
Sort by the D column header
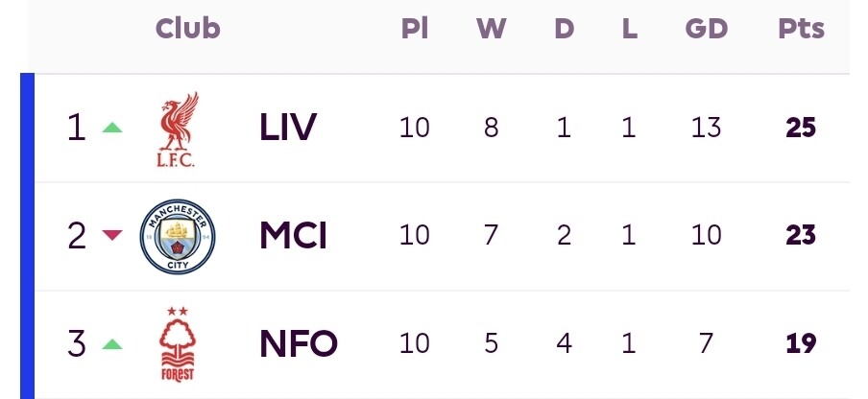(x=564, y=29)
